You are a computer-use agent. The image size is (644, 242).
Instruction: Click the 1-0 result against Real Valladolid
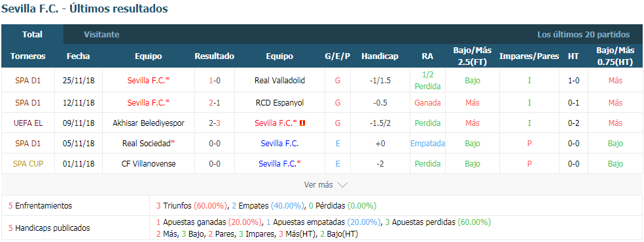tap(215, 81)
